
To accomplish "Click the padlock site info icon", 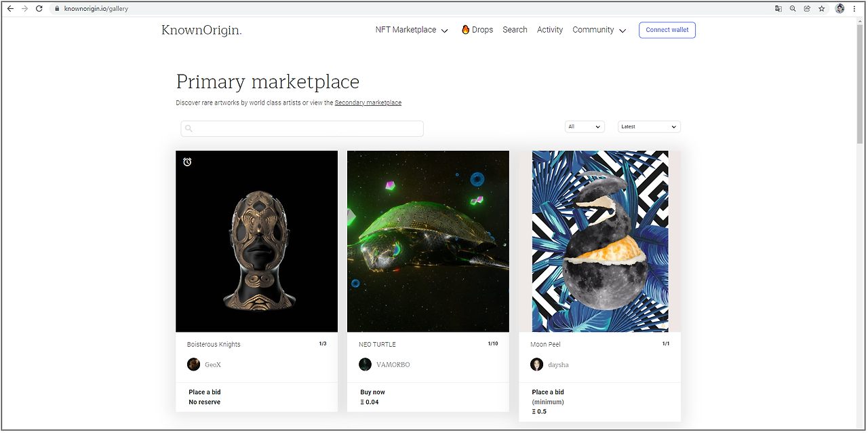I will pos(57,9).
